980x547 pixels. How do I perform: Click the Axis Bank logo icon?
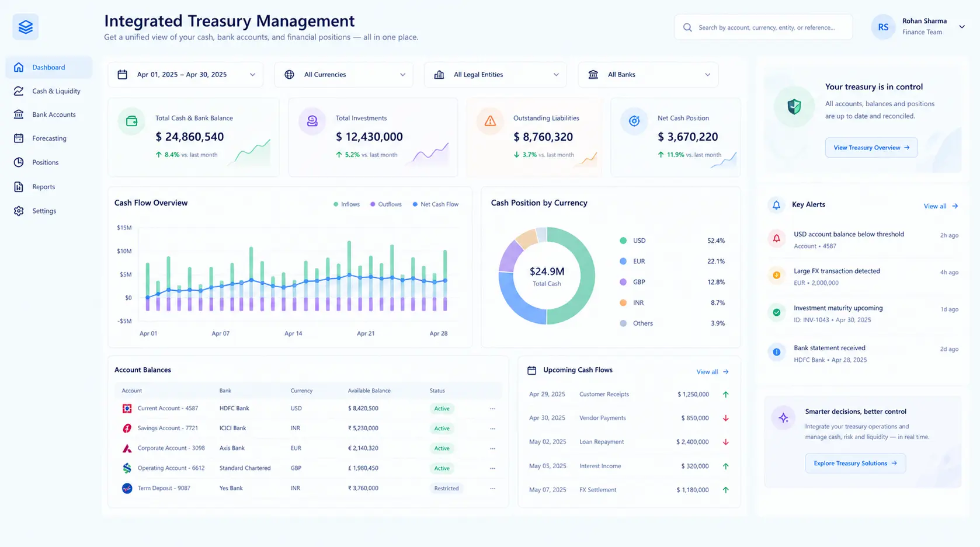(127, 448)
